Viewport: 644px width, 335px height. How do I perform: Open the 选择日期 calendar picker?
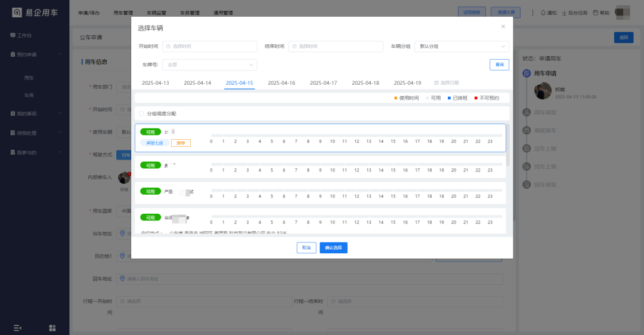point(447,83)
